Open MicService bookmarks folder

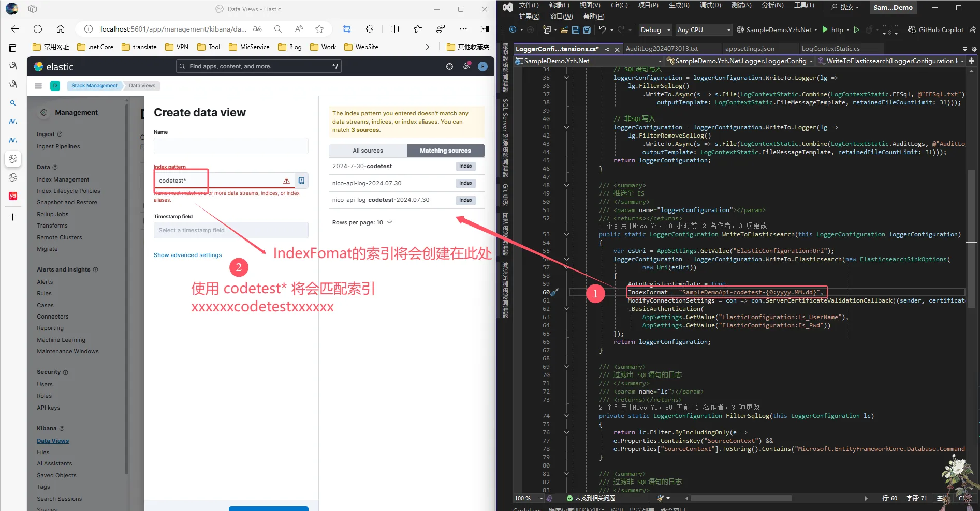click(249, 47)
